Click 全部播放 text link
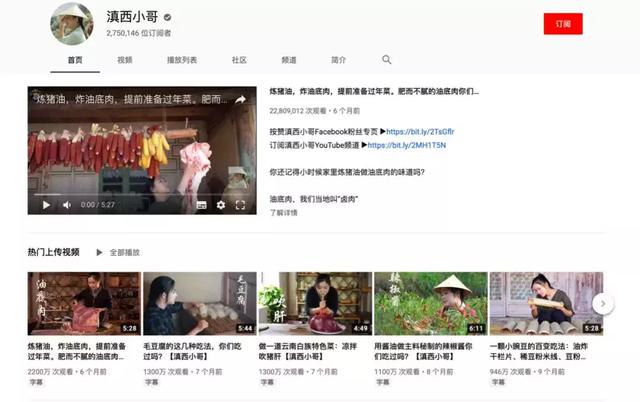The height and width of the screenshot is (402, 640). tap(125, 253)
